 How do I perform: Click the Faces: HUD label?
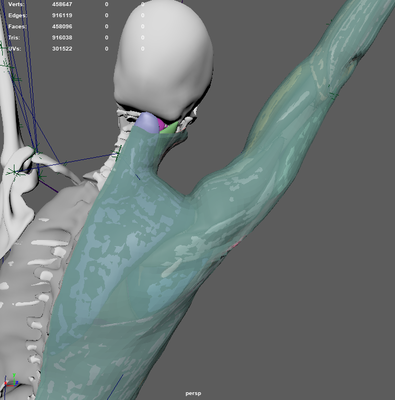tap(17, 26)
